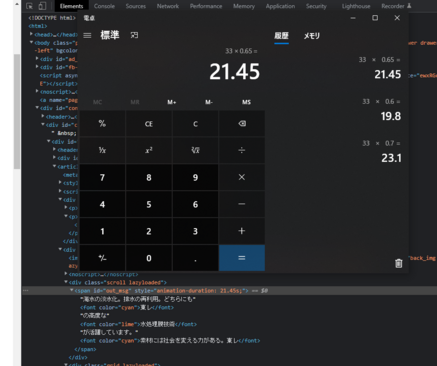Click the blue equals key

point(242,258)
